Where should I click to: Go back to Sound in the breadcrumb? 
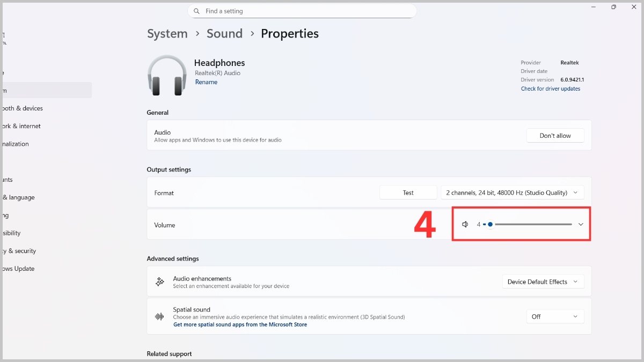pos(224,34)
